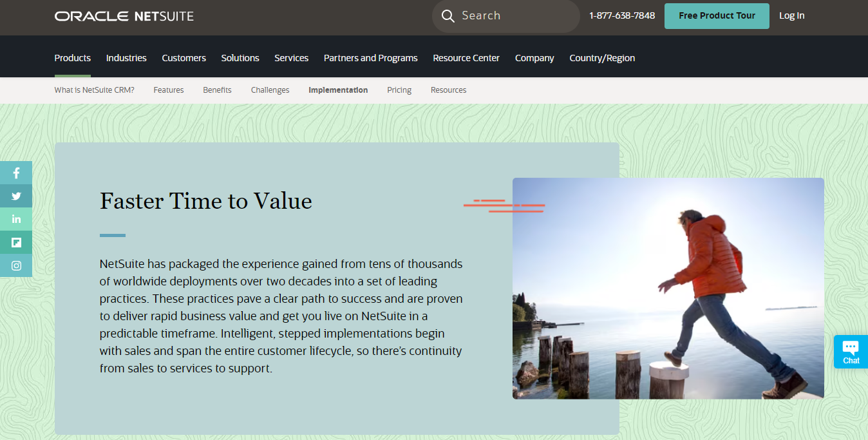Call 1-877-638-7848 phone link

[x=622, y=16]
